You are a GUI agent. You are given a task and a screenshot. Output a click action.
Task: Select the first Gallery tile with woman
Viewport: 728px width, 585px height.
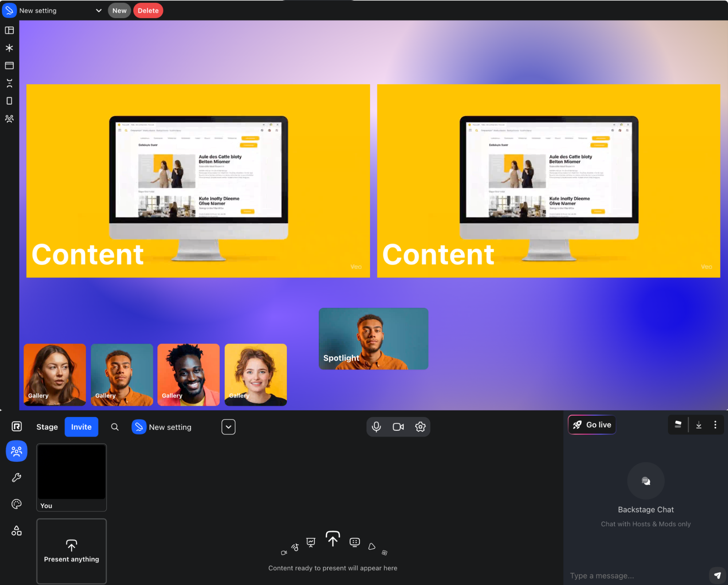pyautogui.click(x=55, y=375)
